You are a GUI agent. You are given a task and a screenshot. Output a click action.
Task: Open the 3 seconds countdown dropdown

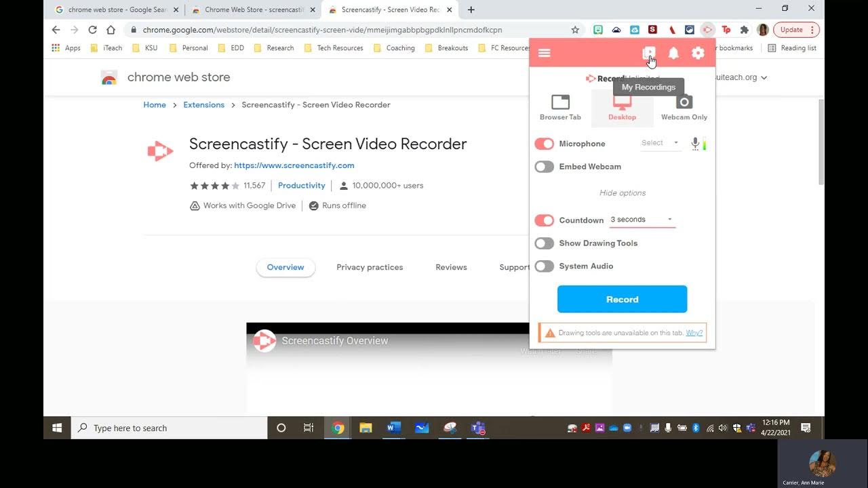pos(642,220)
